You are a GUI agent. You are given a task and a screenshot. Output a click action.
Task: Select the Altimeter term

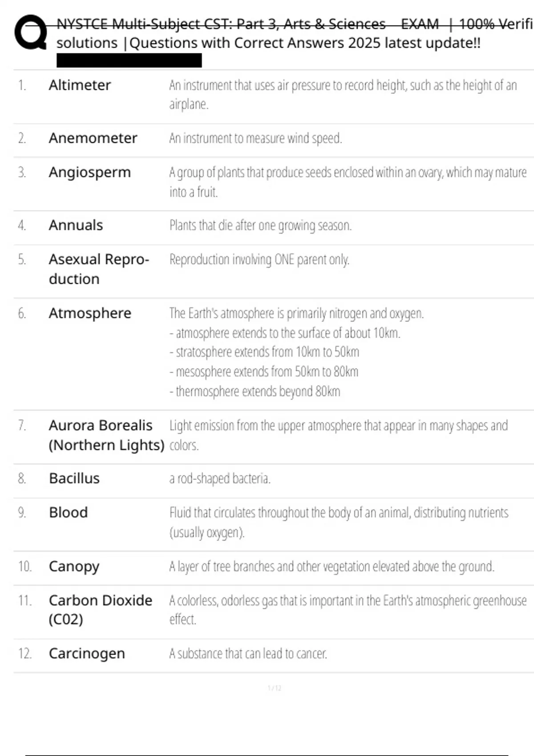point(80,85)
